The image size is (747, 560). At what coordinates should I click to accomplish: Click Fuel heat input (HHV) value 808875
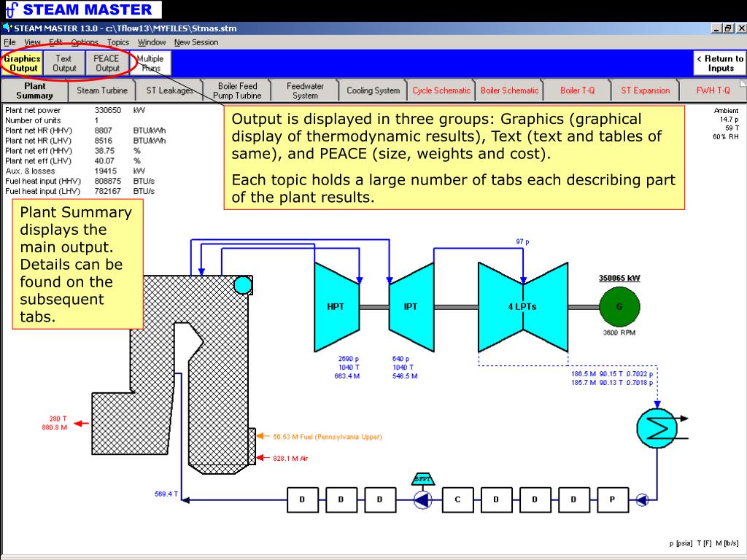tap(108, 181)
